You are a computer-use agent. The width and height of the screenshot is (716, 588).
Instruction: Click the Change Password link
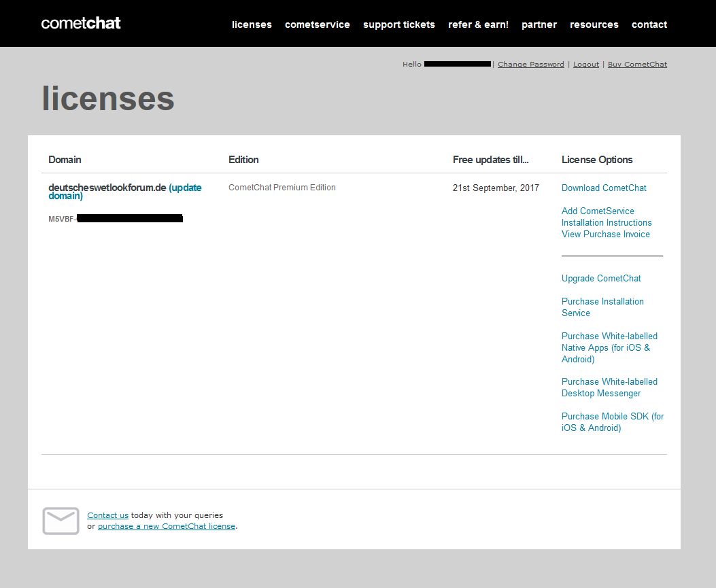[x=530, y=65]
